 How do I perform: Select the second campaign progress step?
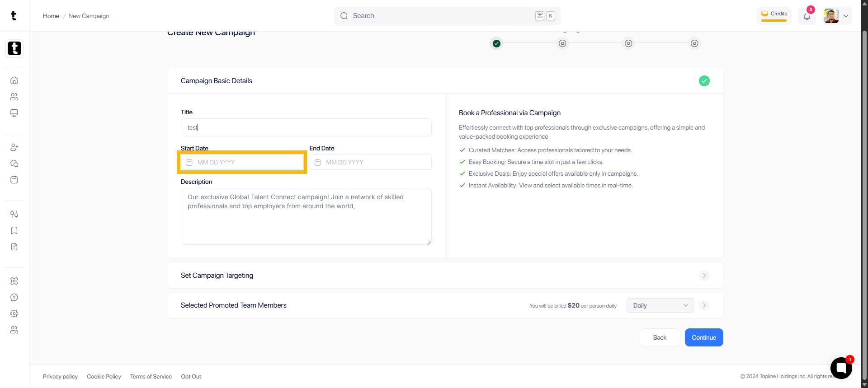562,43
